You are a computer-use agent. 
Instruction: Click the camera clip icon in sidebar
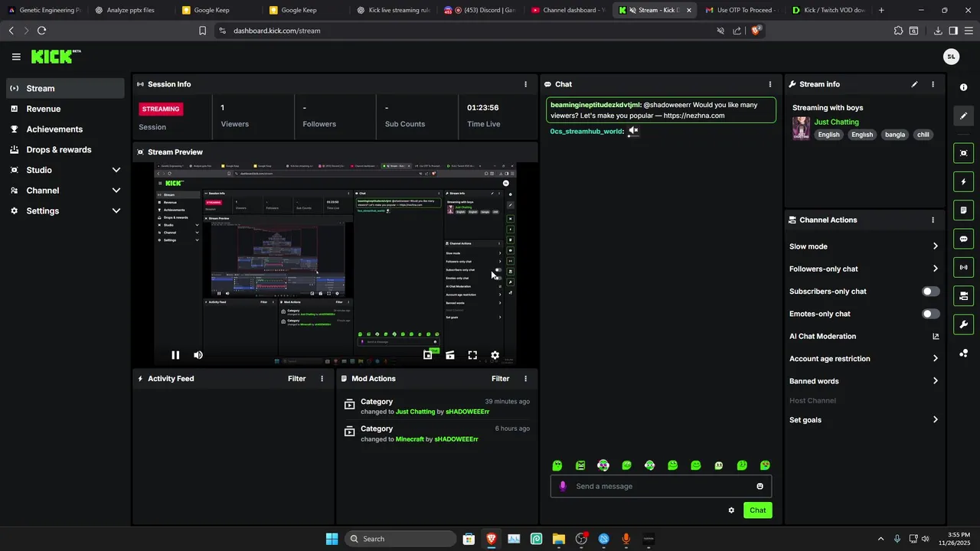963,295
